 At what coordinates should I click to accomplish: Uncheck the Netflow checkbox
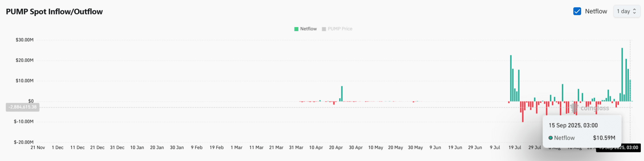(x=577, y=11)
